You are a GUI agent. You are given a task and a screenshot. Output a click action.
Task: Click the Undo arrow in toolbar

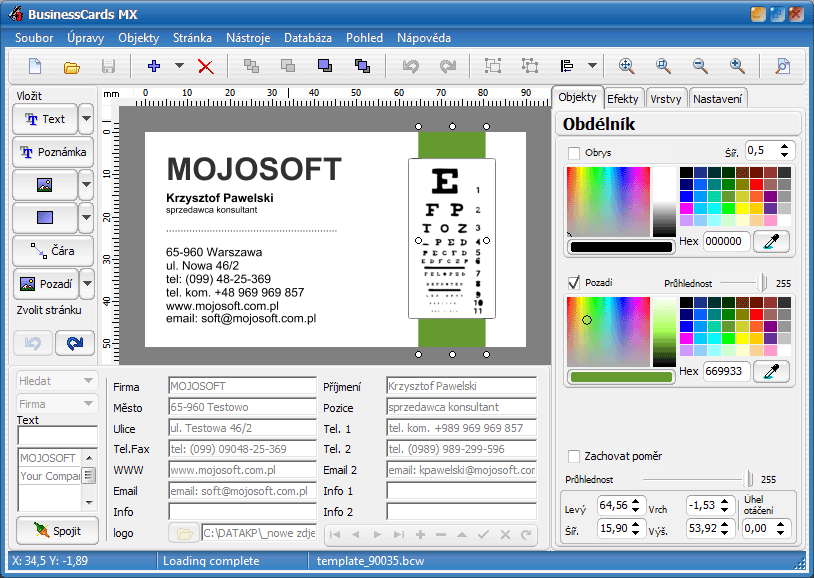tap(410, 67)
